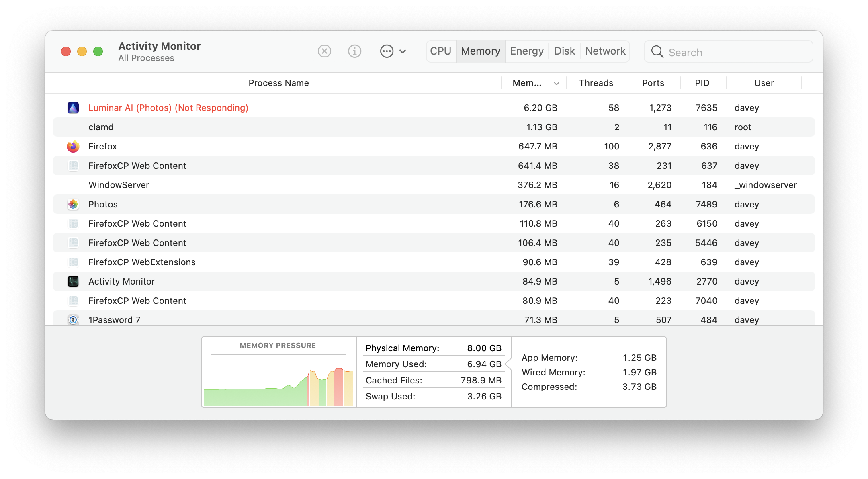The width and height of the screenshot is (868, 479).
Task: Switch to the Energy tab
Action: pos(526,51)
